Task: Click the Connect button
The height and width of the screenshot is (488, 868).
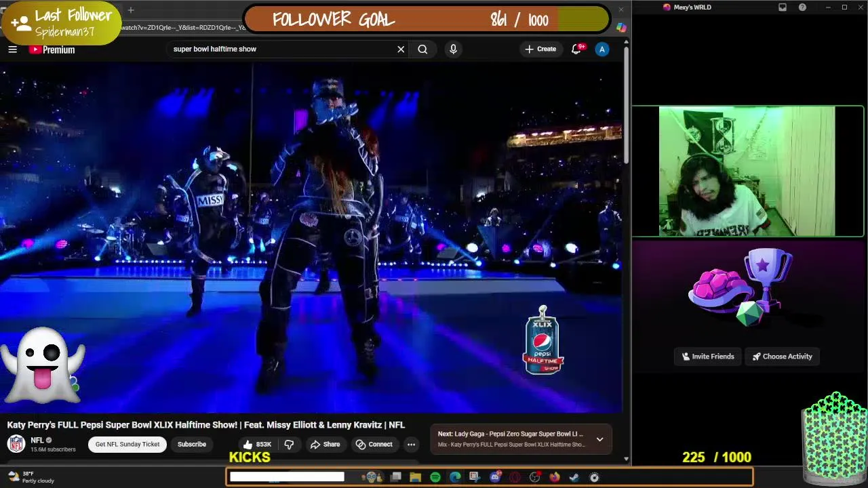Action: [374, 445]
